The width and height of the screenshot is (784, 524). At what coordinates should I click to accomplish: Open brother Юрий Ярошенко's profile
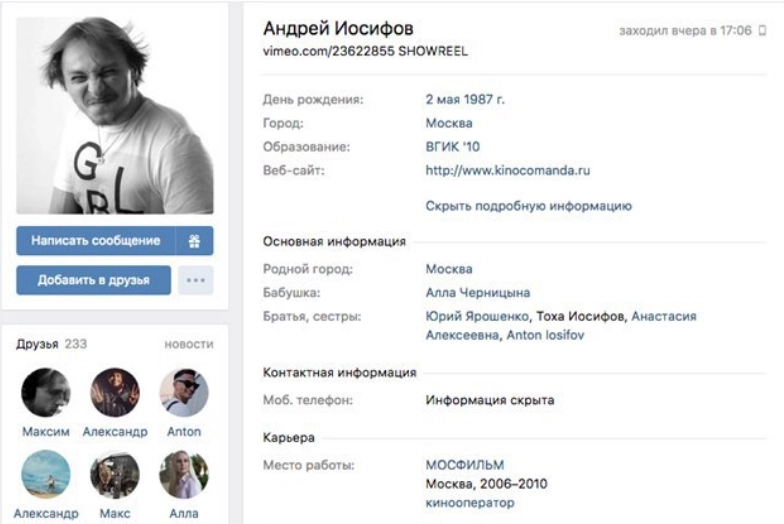(x=477, y=316)
